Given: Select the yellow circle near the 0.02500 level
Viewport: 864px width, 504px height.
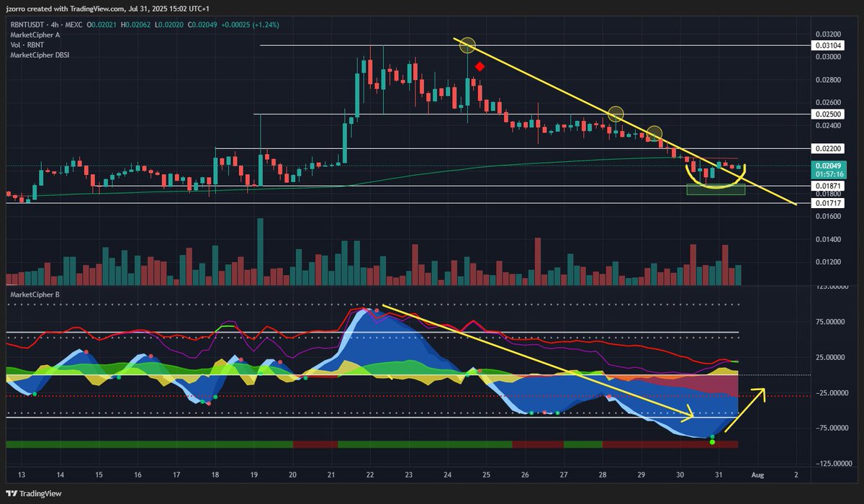Looking at the screenshot, I should click(x=616, y=114).
